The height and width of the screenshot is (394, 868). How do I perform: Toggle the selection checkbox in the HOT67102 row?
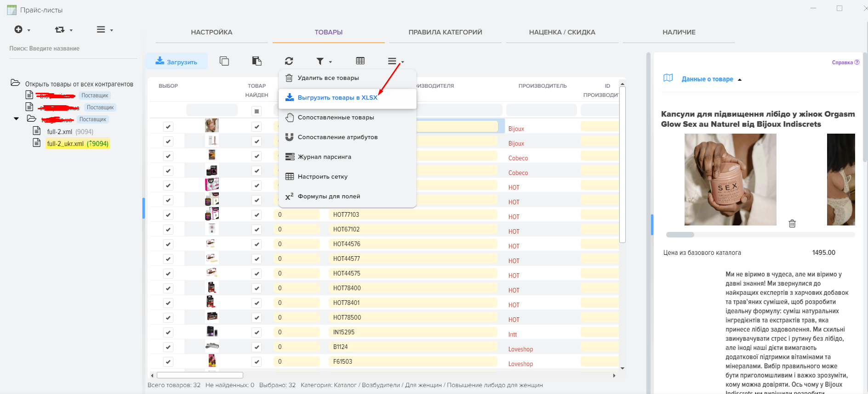coord(168,230)
